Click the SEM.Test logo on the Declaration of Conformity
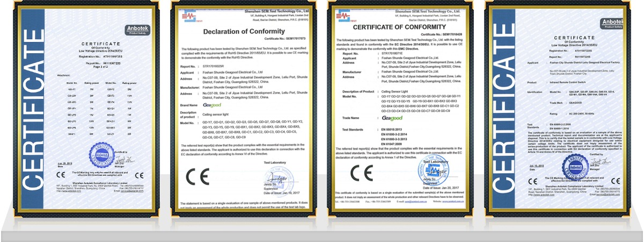This screenshot has height=242, width=644. [x=193, y=16]
